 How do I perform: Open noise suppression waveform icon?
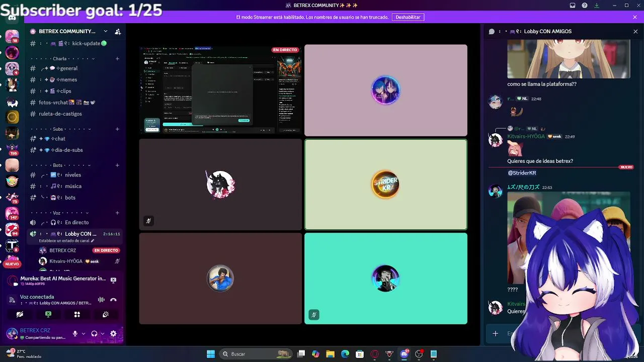pos(101,300)
